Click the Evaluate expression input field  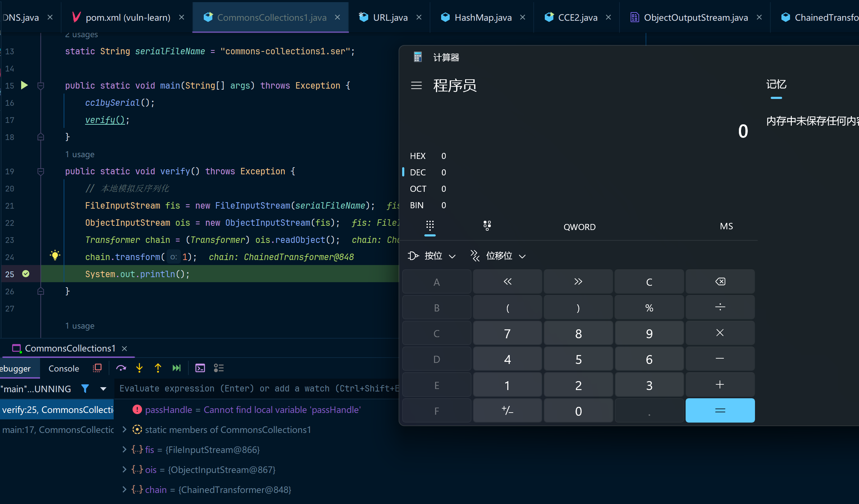coord(257,389)
